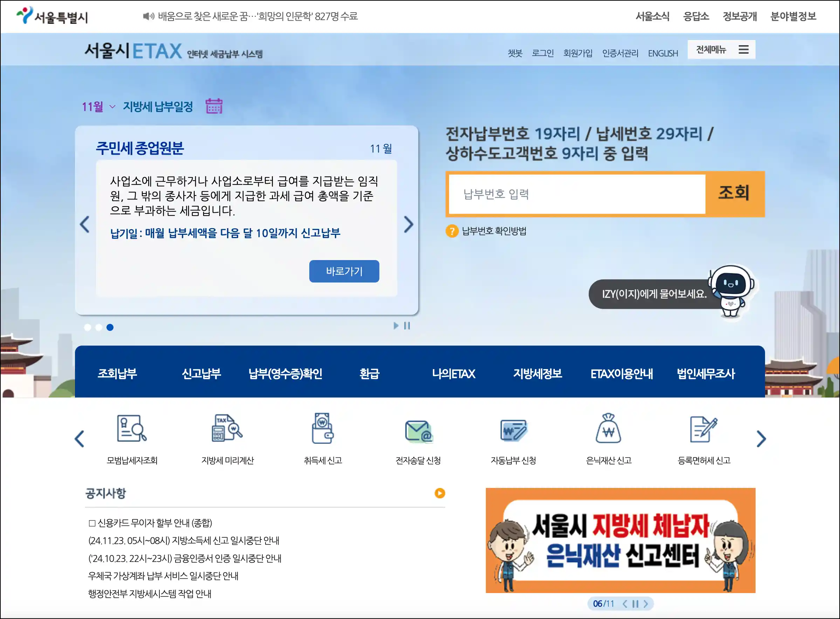The height and width of the screenshot is (619, 840).
Task: Pause the bottom banner slideshow
Action: pos(635,604)
